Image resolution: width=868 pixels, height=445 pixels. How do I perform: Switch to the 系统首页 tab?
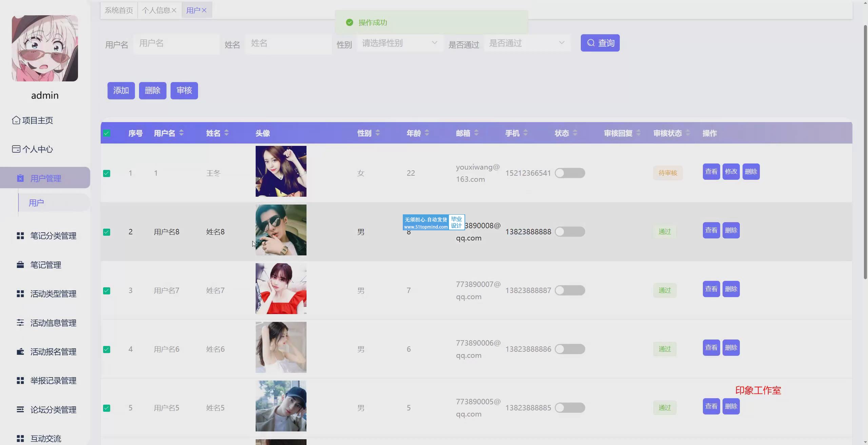click(x=119, y=10)
